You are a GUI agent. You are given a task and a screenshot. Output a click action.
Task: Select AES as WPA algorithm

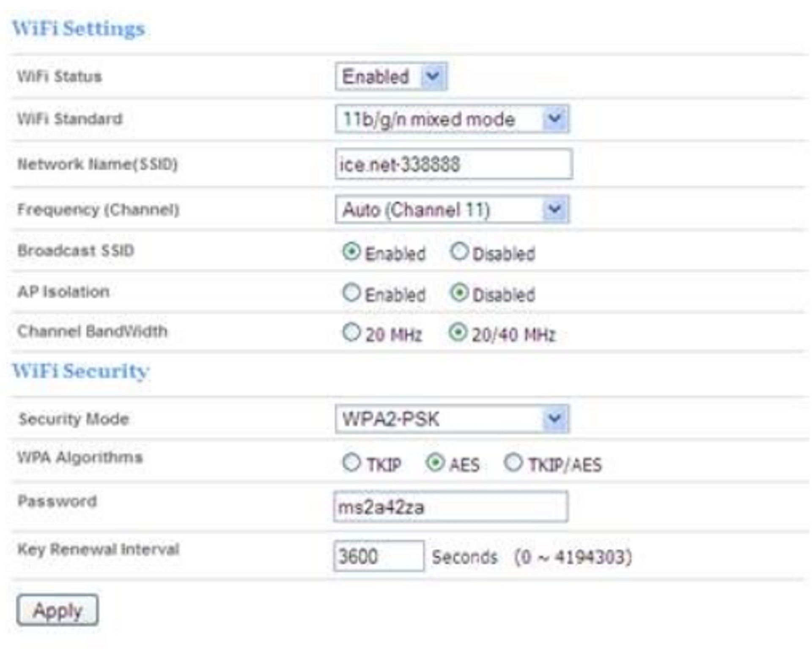click(x=435, y=462)
